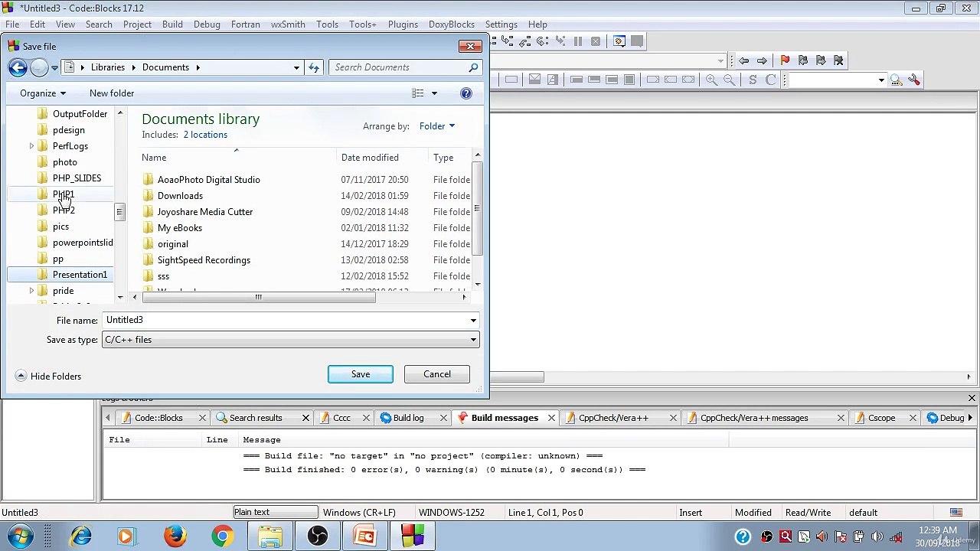Open the debugger Info window icon
Image resolution: width=980 pixels, height=551 pixels.
pos(637,41)
